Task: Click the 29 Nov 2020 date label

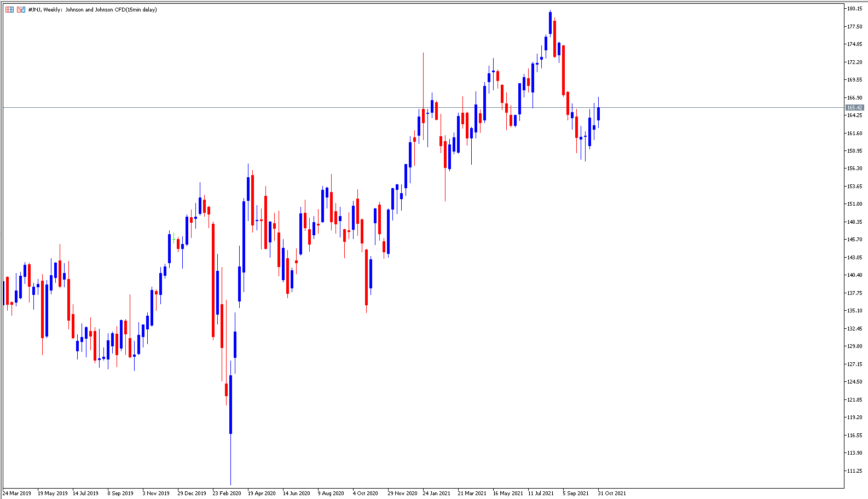Action: point(402,493)
